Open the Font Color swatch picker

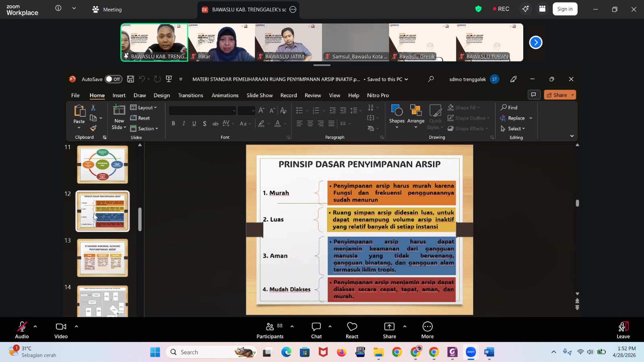[x=277, y=123]
